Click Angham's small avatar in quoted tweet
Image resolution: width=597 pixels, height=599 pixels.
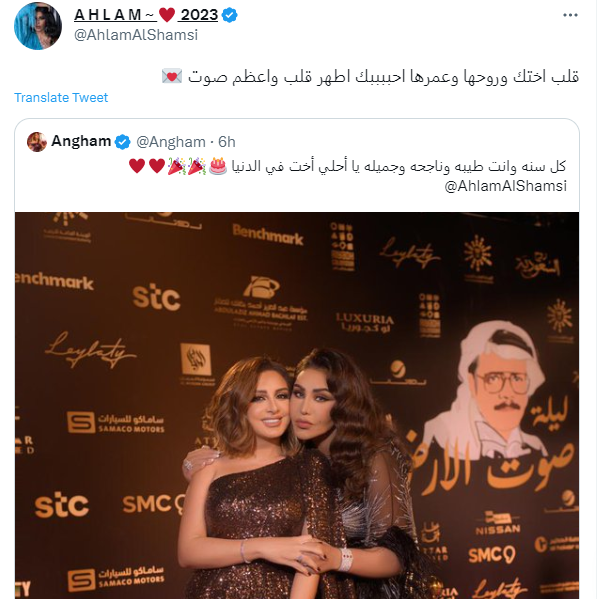pos(37,142)
